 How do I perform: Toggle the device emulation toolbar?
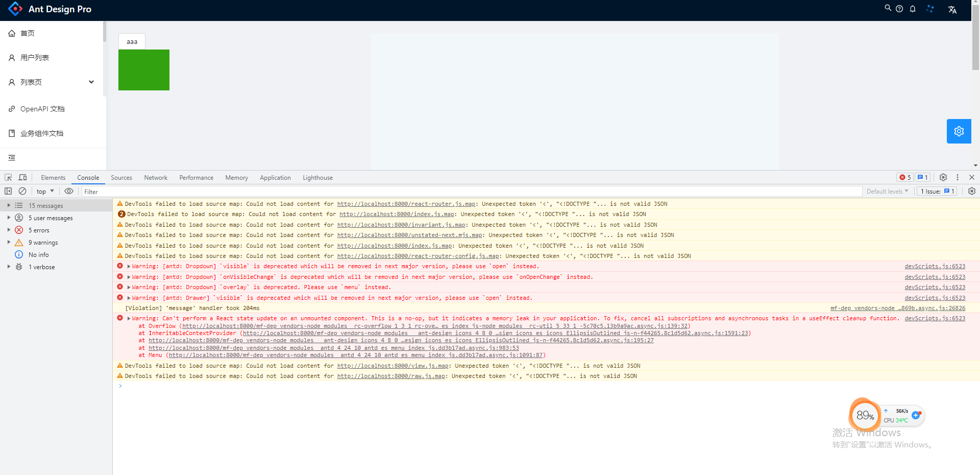[x=22, y=177]
